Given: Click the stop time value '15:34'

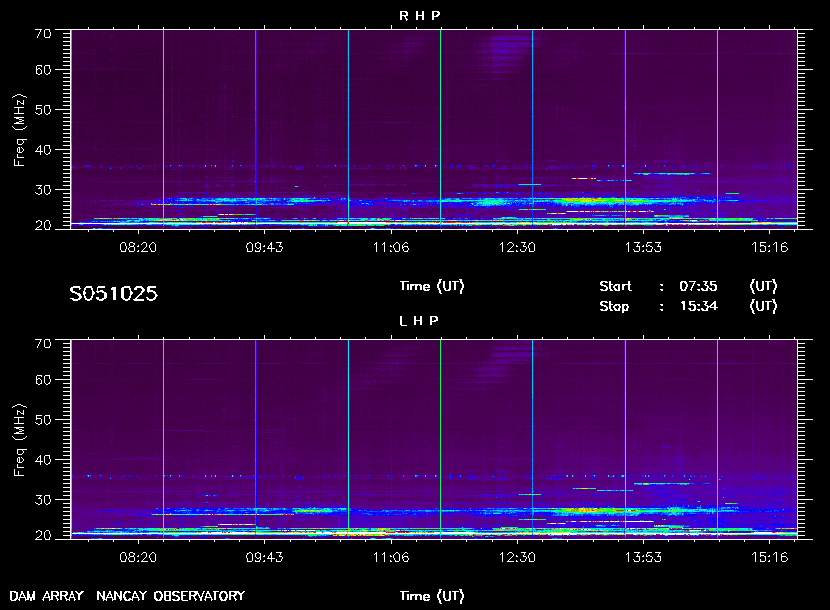Looking at the screenshot, I should click(x=698, y=306).
